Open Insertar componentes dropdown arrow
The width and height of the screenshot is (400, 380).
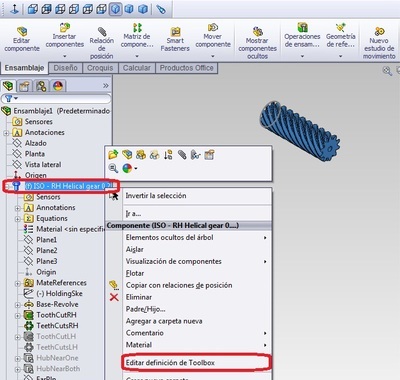point(65,56)
